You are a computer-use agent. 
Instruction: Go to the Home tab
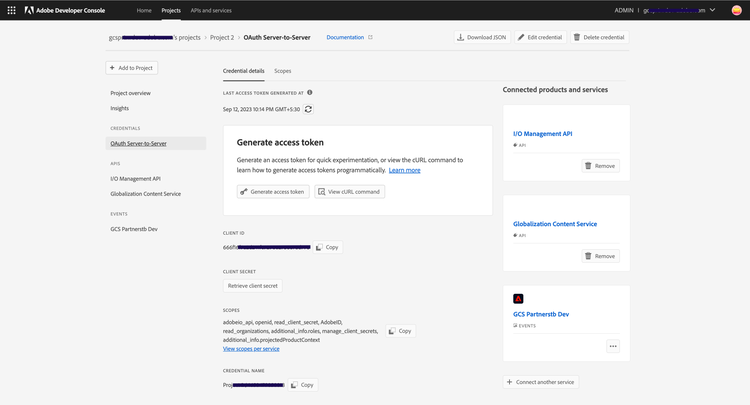coord(144,10)
